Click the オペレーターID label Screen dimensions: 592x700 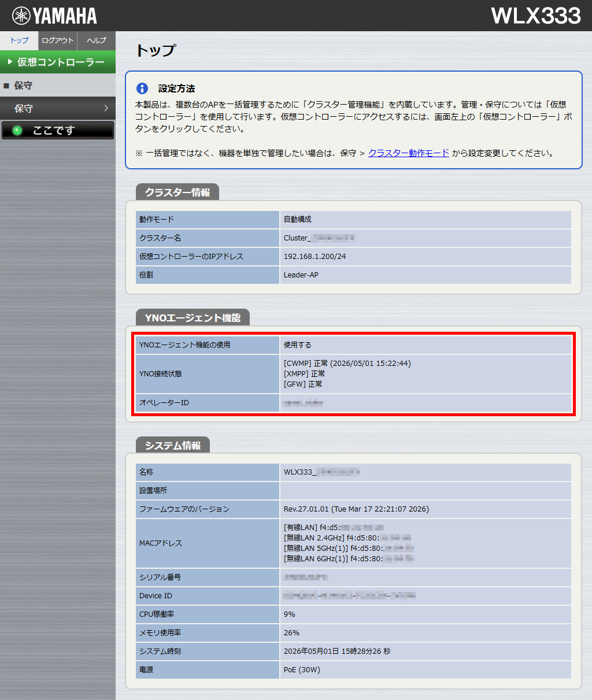point(164,403)
